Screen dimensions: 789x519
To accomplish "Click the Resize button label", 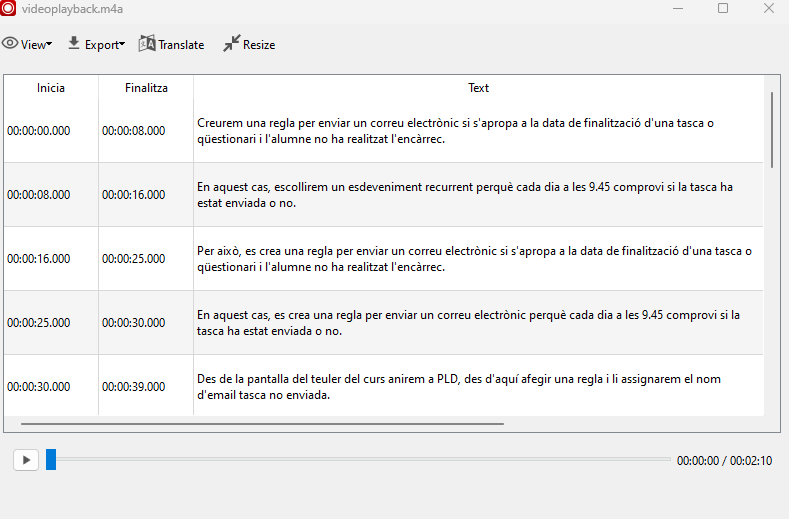I will point(259,45).
